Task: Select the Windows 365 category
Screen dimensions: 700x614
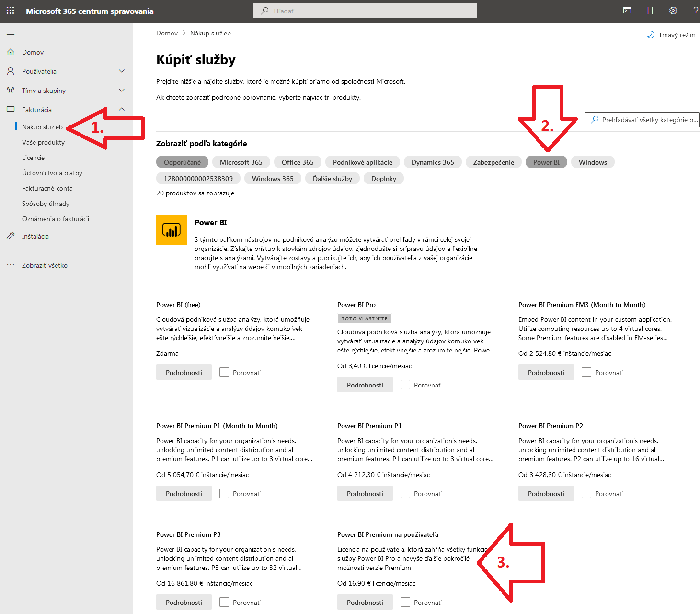Action: coord(273,179)
